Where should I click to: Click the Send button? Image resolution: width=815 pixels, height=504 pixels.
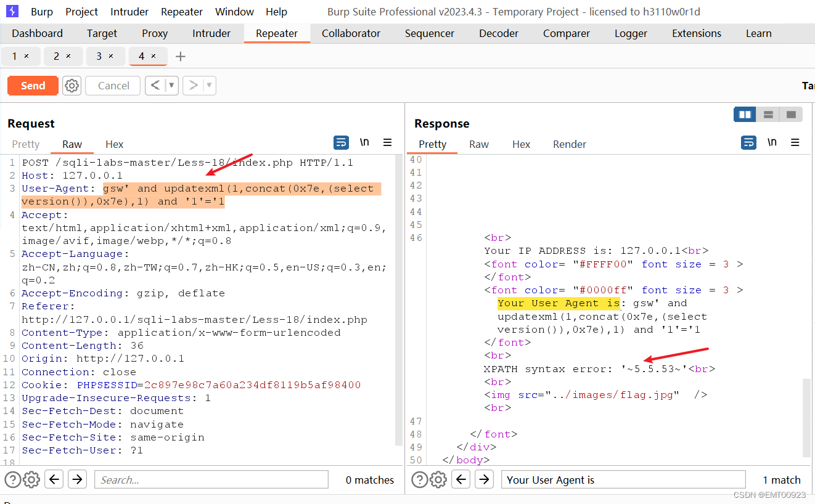(33, 86)
